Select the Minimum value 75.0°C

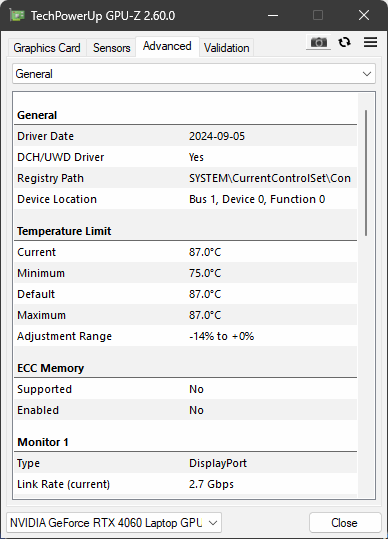click(205, 273)
